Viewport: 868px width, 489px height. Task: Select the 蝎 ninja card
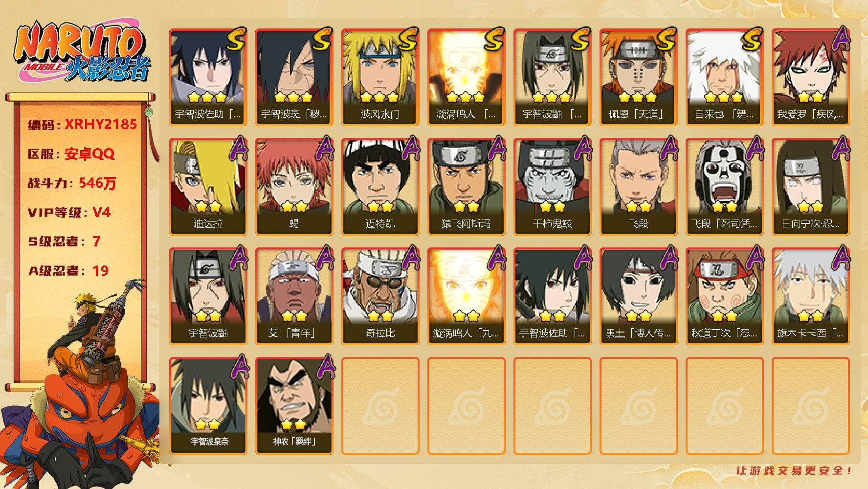pyautogui.click(x=294, y=187)
